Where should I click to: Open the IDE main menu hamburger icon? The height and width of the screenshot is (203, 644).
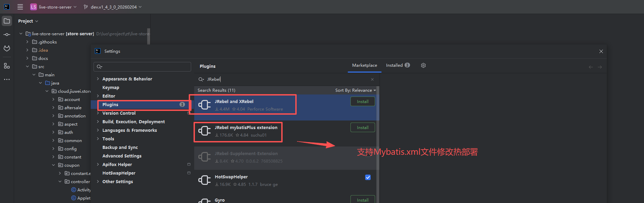coord(20,7)
